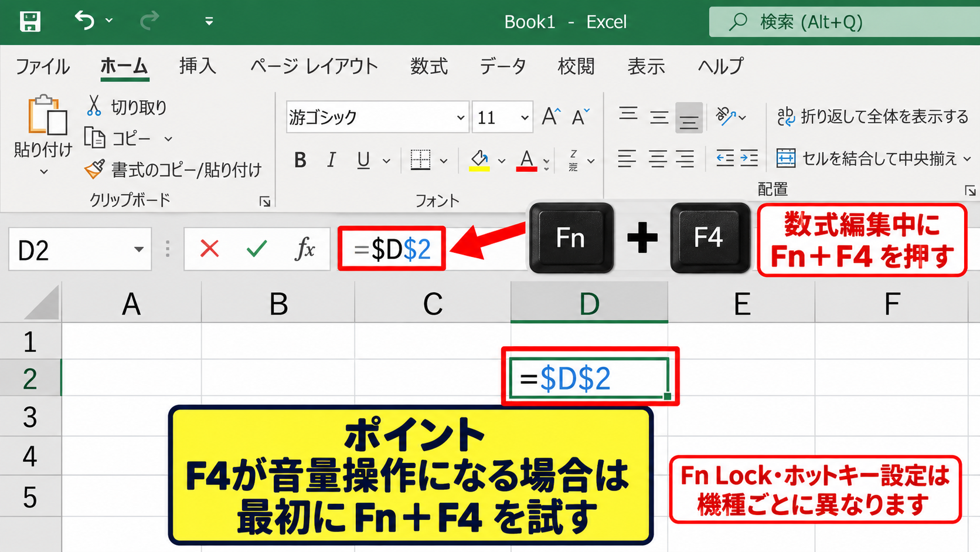Screen dimensions: 980x552
Task: Toggle Bold formatting
Action: point(300,160)
